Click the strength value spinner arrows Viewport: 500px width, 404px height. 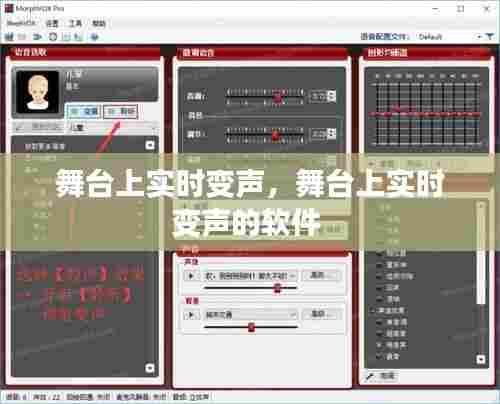(331, 134)
